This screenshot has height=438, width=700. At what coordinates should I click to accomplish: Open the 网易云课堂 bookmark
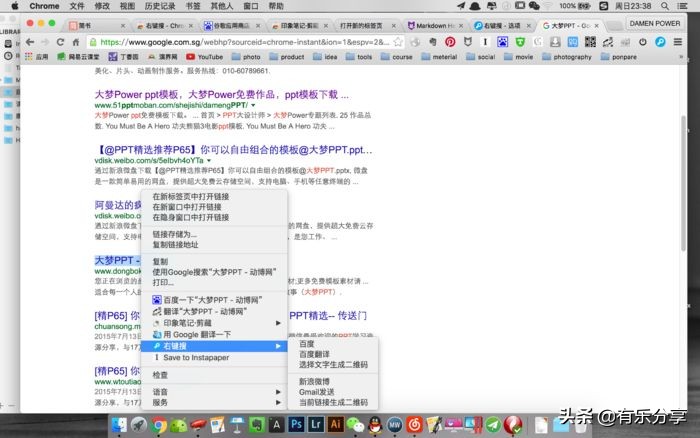click(x=78, y=57)
